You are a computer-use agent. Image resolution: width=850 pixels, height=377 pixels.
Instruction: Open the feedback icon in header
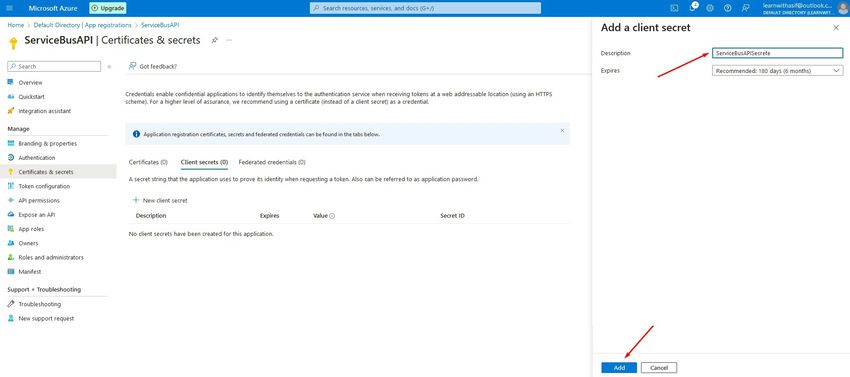(746, 8)
